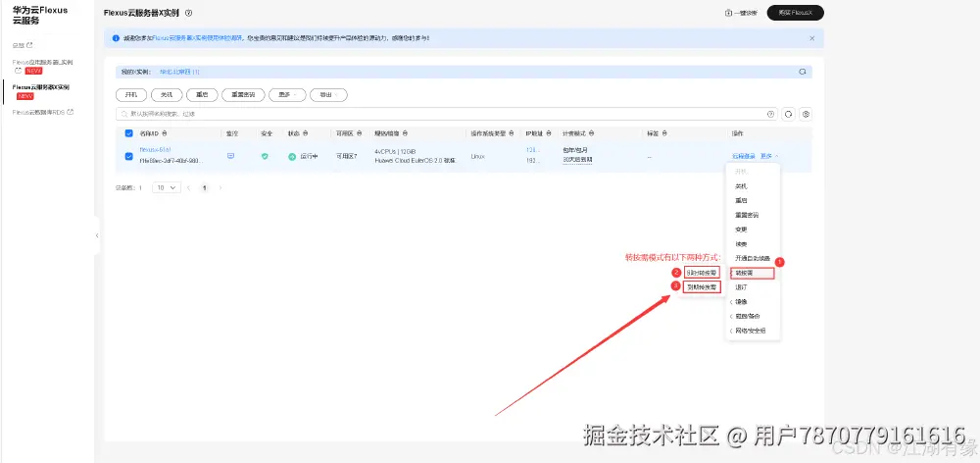
Task: Click the 标签 column filter icon
Action: pyautogui.click(x=664, y=133)
